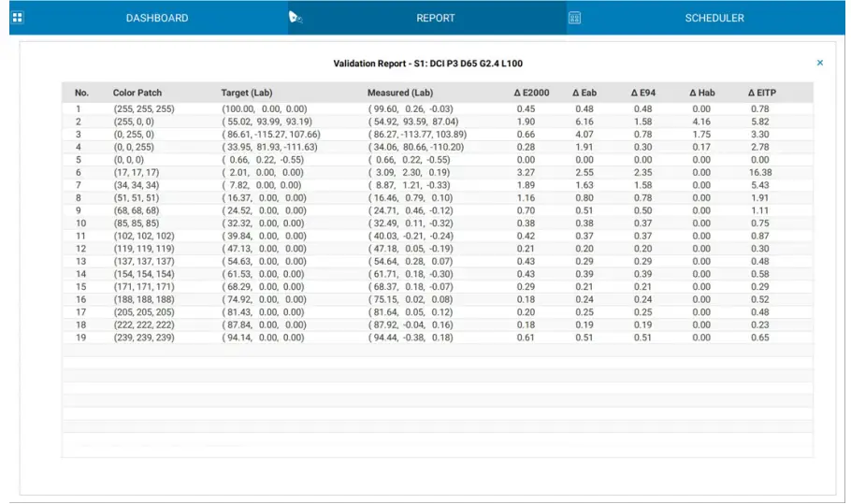
Task: Select the (222, 222, 222) color patch cell
Action: pyautogui.click(x=144, y=325)
